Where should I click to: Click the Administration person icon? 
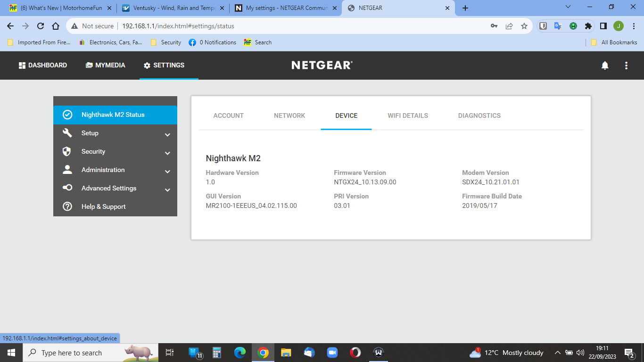67,170
